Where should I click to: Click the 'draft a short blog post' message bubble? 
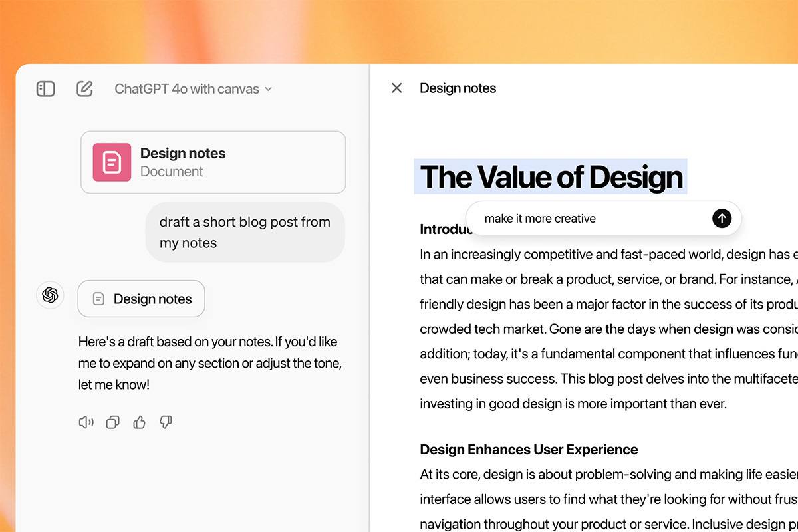click(x=245, y=232)
